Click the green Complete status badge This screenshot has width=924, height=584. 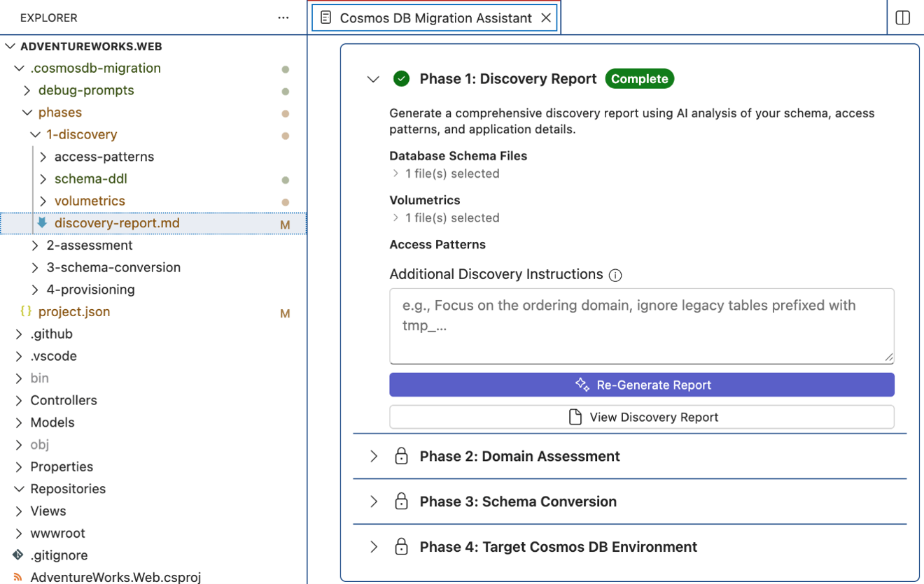click(x=640, y=79)
